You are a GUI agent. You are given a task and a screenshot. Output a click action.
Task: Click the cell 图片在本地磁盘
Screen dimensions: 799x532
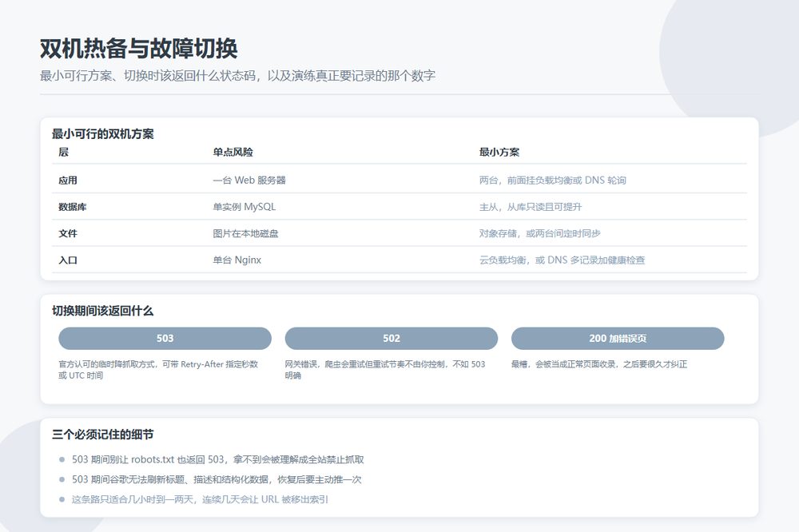click(x=245, y=233)
